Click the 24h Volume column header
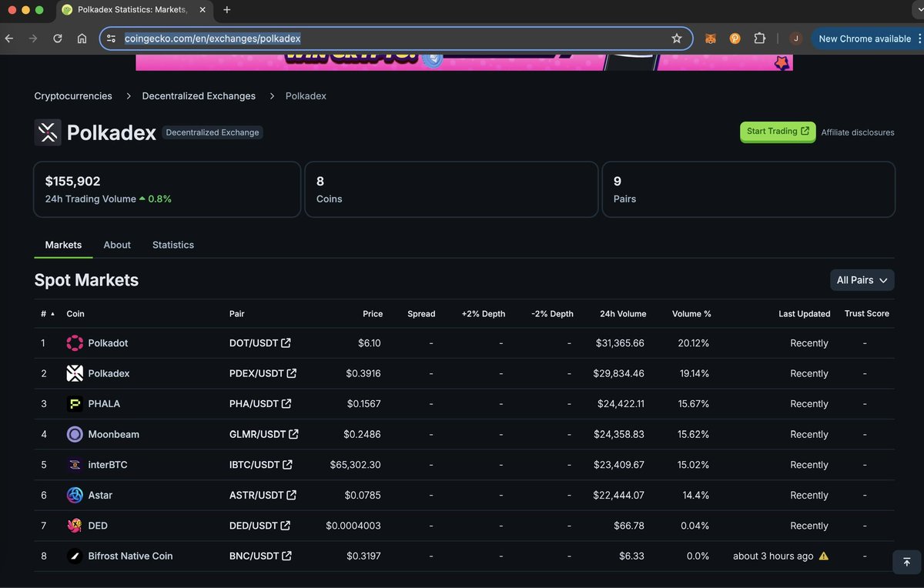 click(x=623, y=313)
